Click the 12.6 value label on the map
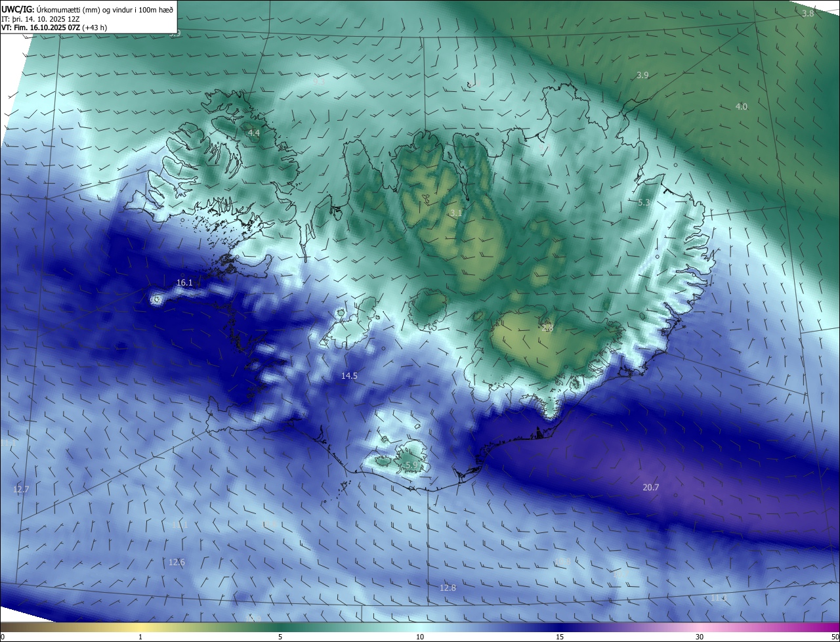 177,562
